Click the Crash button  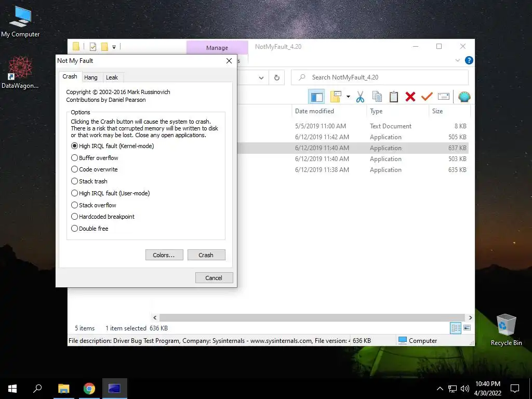click(x=206, y=255)
